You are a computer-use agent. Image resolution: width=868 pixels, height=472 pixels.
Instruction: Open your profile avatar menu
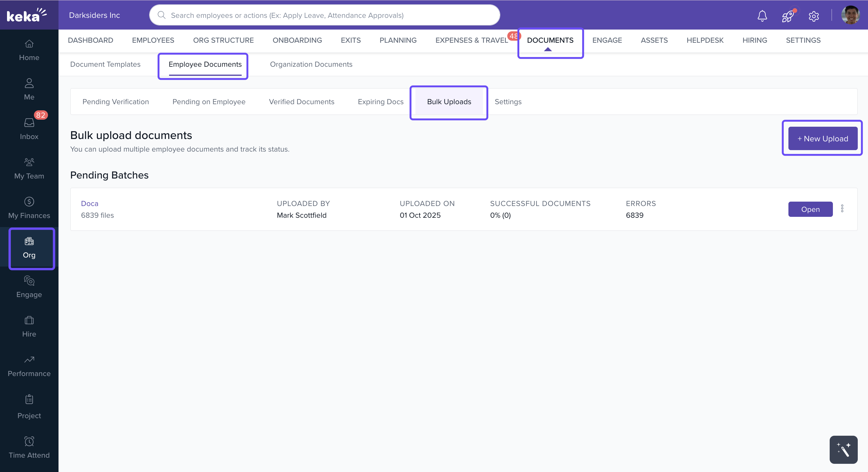(850, 15)
